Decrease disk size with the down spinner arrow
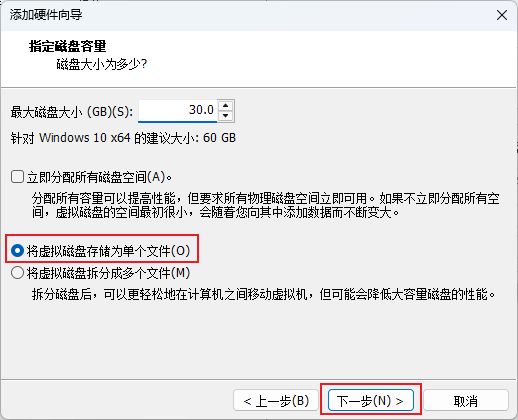This screenshot has height=420, width=518. pyautogui.click(x=226, y=116)
